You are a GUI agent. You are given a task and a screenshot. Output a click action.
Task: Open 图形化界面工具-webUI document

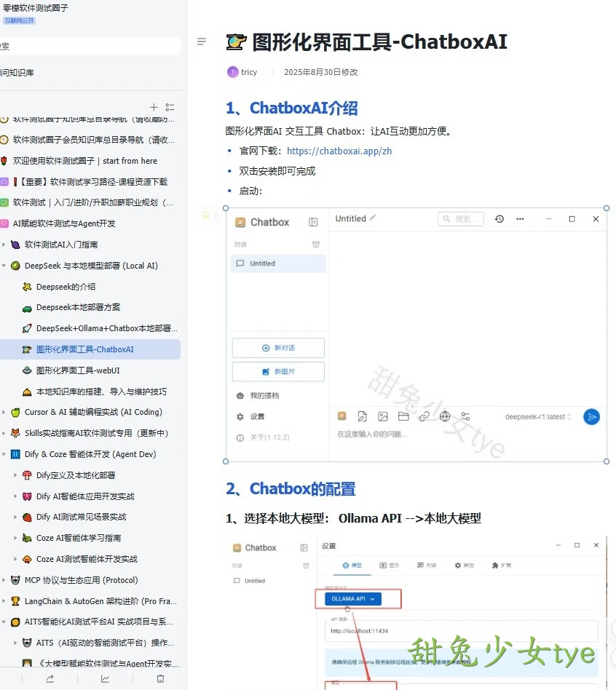(78, 370)
